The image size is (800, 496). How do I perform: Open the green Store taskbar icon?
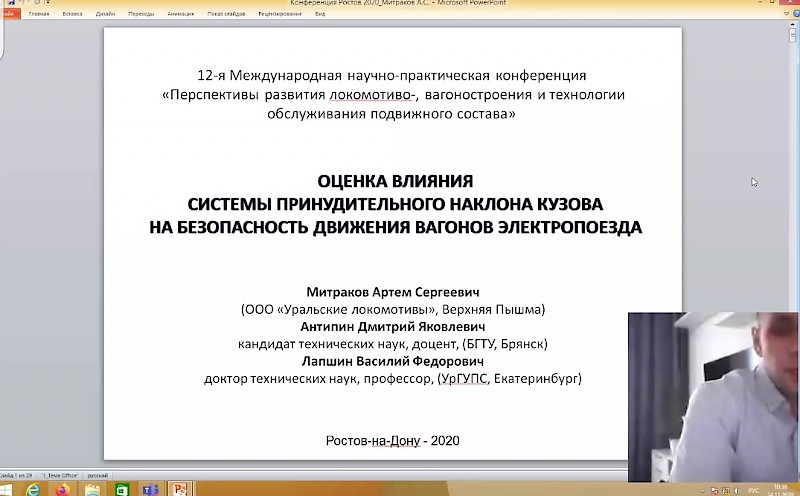(122, 488)
